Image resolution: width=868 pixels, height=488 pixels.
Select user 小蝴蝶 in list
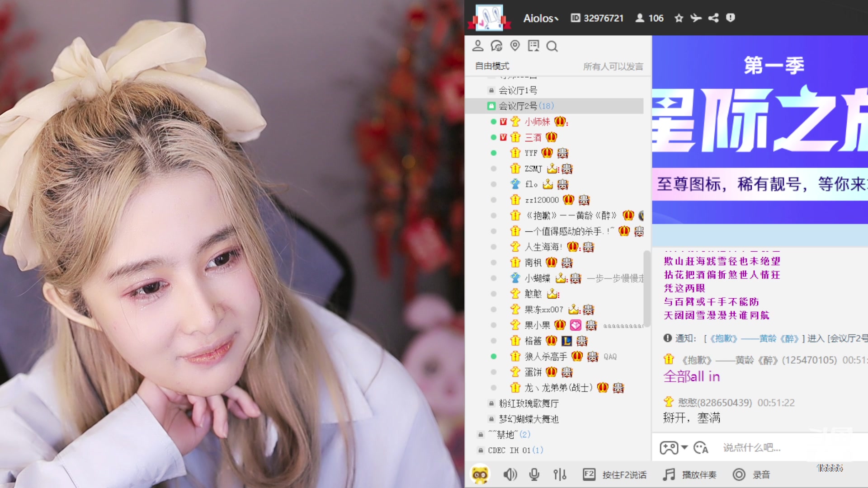pyautogui.click(x=538, y=278)
